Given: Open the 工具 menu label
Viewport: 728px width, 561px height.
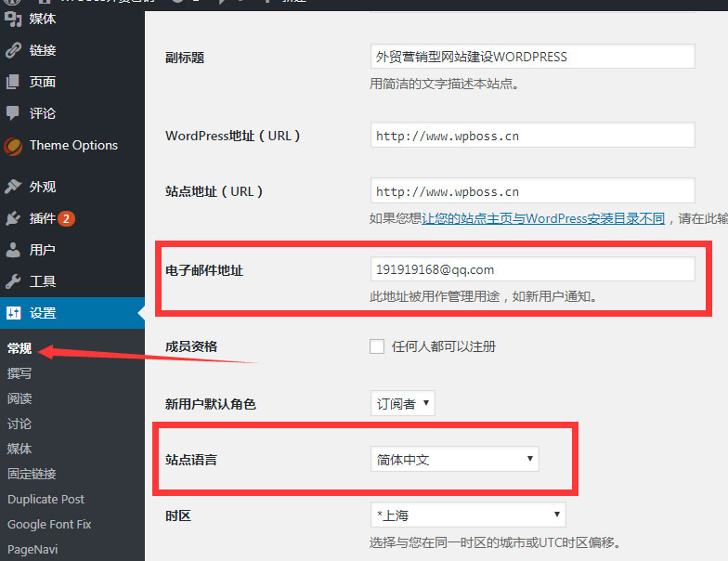Looking at the screenshot, I should [43, 281].
